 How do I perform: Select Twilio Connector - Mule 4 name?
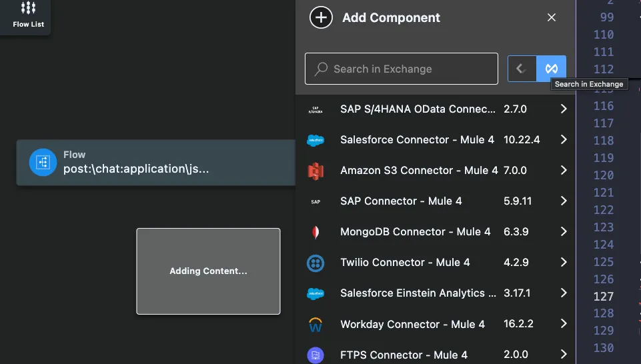[x=405, y=262]
